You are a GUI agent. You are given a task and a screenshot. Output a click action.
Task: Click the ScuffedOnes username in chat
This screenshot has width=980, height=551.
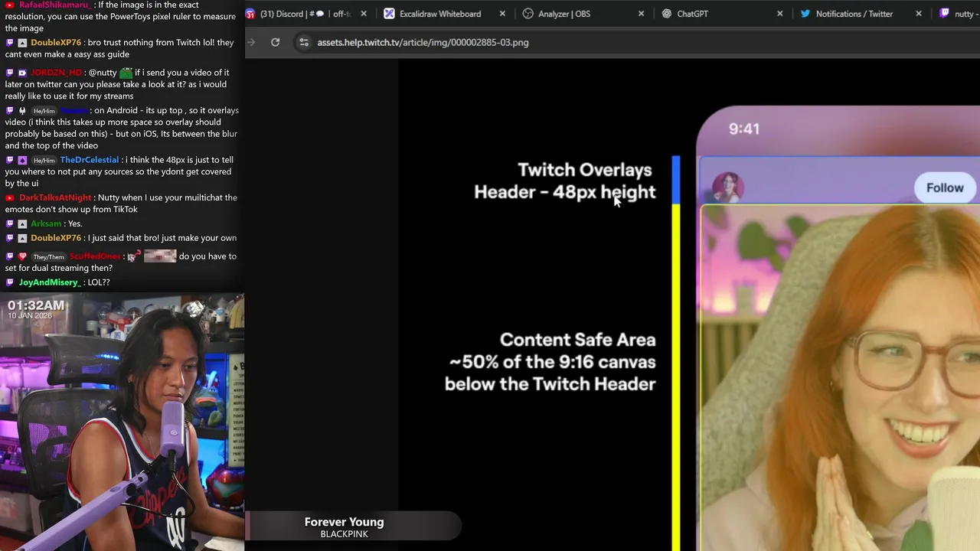(95, 256)
